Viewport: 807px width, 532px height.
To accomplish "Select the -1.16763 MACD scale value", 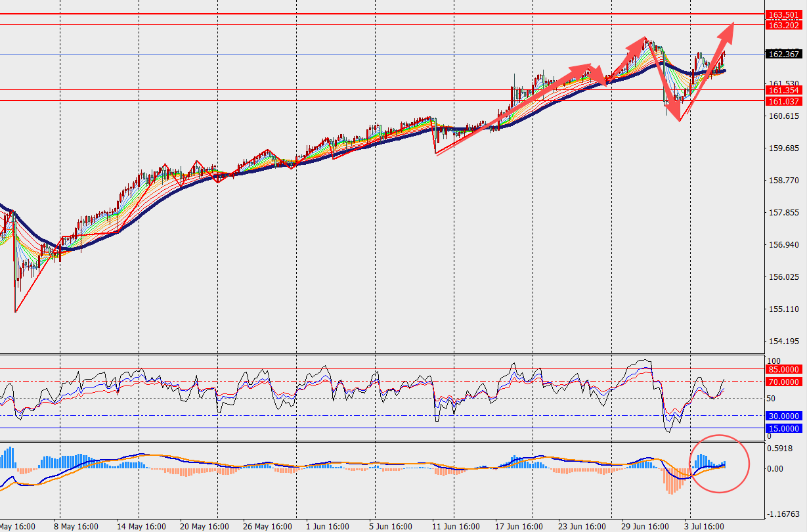I will click(783, 514).
